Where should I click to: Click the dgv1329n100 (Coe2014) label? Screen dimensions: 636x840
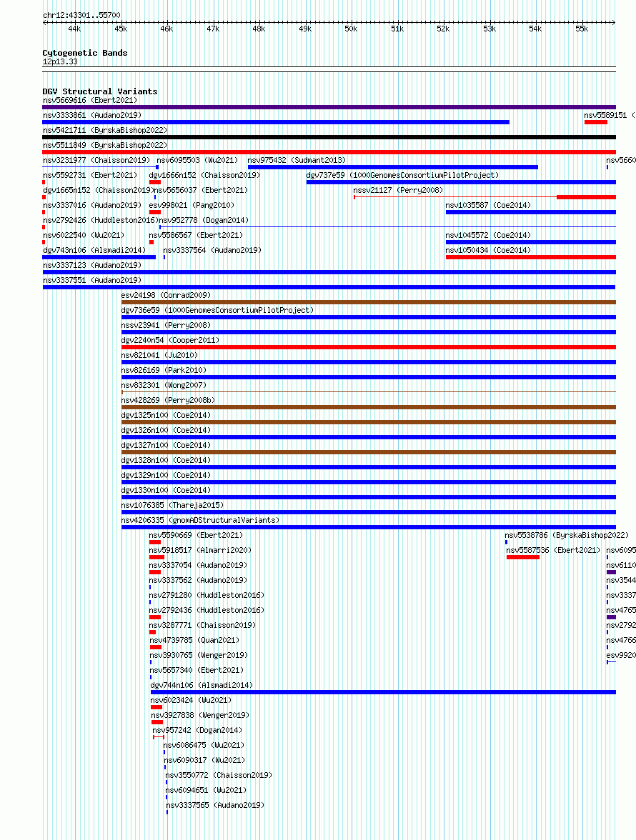click(166, 475)
